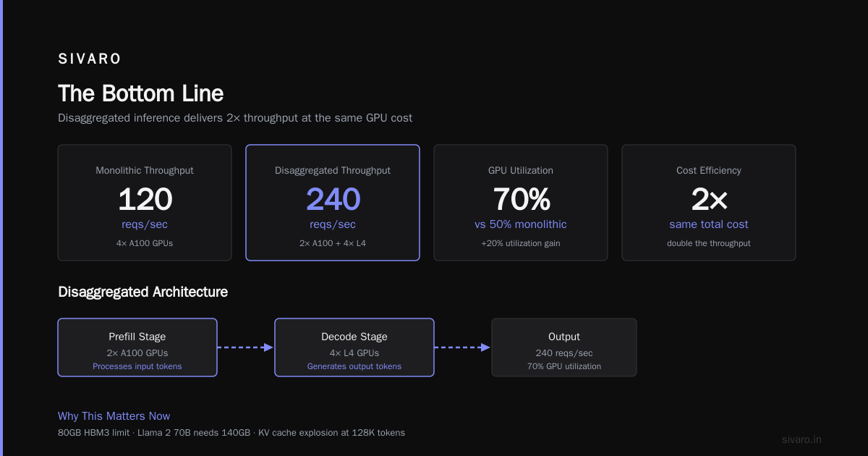Click arrow between Decode and Output
The height and width of the screenshot is (456, 868).
point(463,347)
